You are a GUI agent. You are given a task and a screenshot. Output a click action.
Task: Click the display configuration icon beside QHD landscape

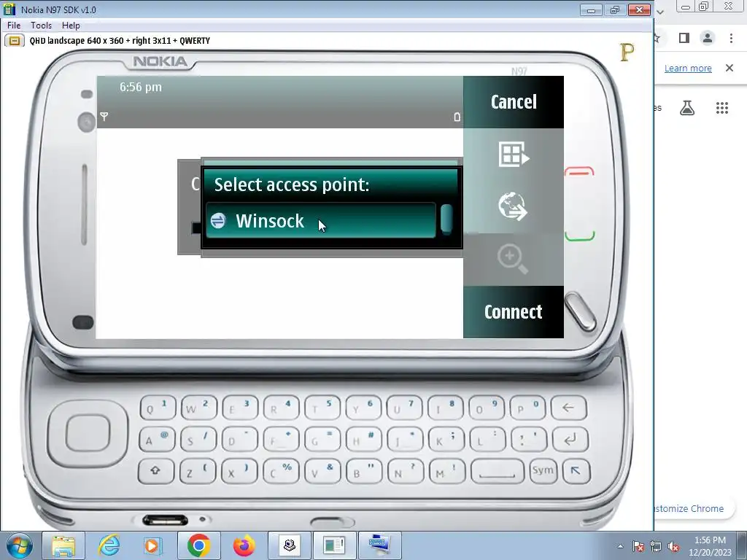(15, 41)
